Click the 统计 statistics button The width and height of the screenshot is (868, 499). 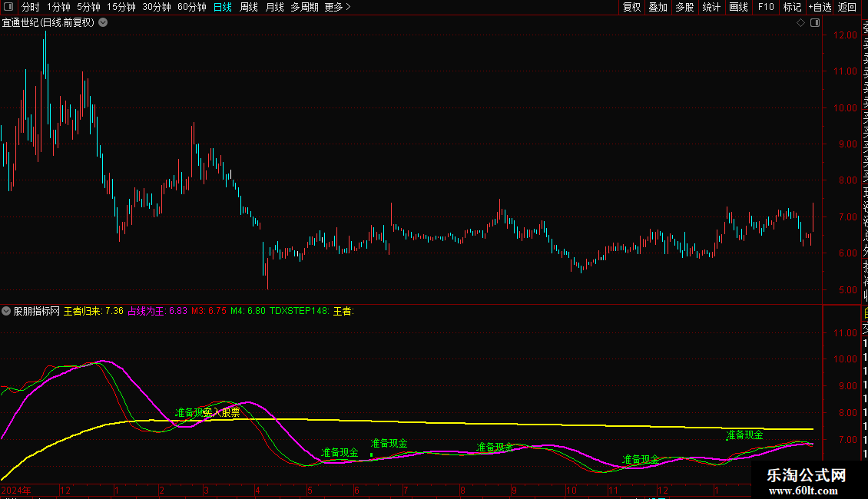pos(711,7)
